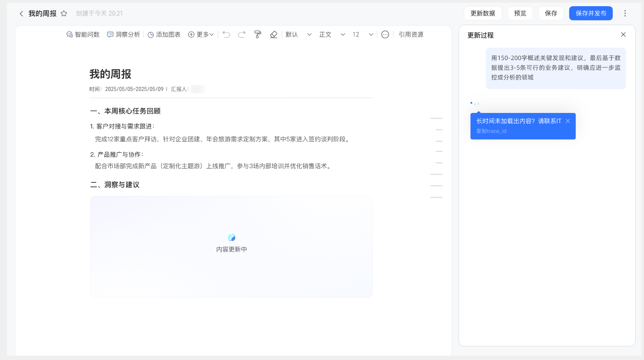Click text 1. 客户对接与需求跟进
Screen dimensions: 644x360
coord(122,126)
